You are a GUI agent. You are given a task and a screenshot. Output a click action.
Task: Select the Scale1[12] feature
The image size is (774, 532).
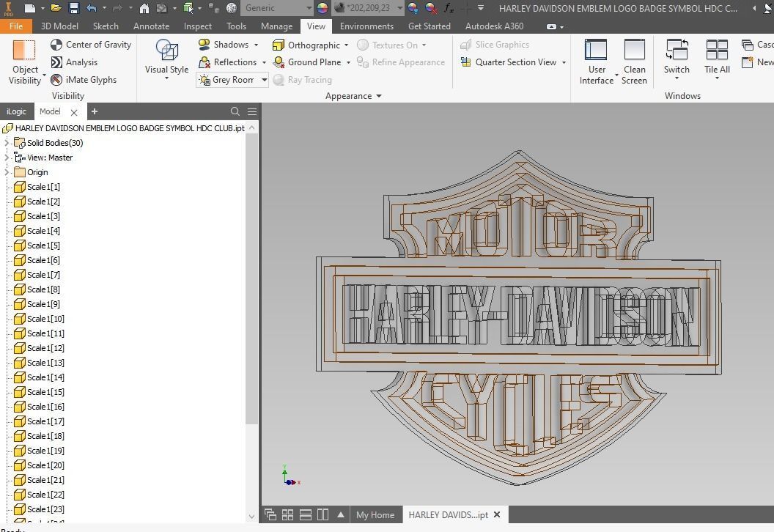(39, 348)
